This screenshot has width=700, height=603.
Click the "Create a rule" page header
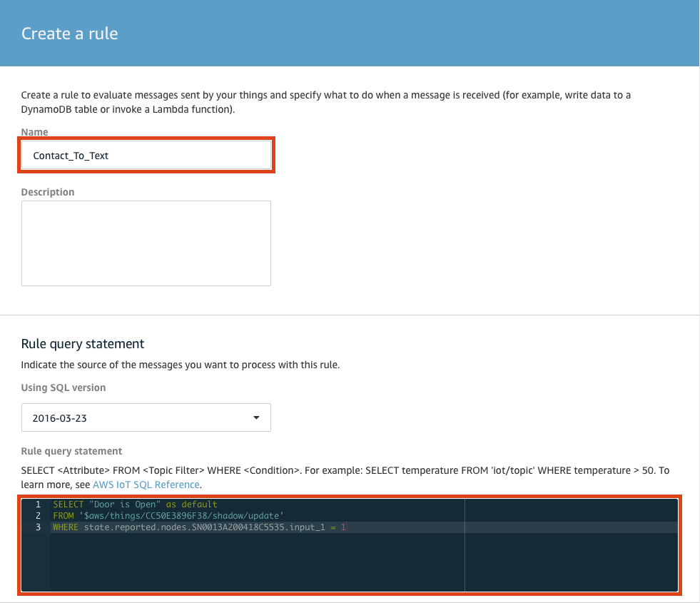tap(70, 34)
